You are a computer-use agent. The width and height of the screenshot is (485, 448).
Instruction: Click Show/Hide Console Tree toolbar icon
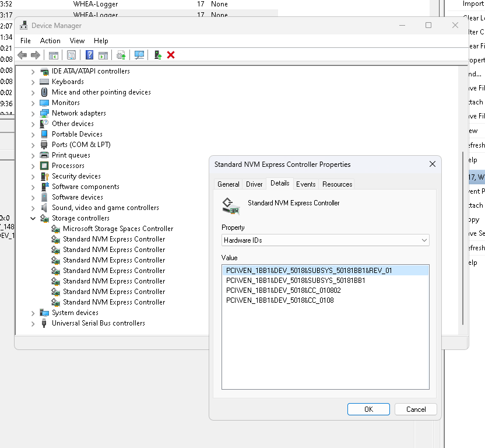(54, 55)
